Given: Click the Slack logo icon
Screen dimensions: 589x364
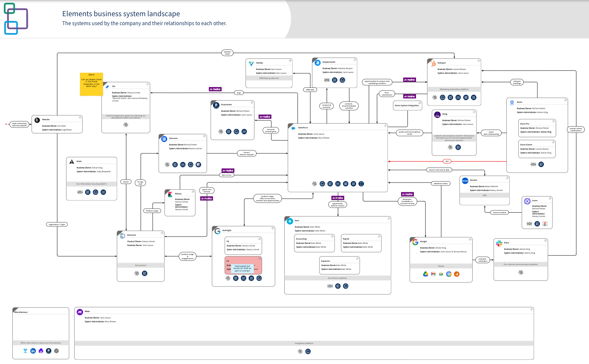Looking at the screenshot, I should tap(499, 243).
